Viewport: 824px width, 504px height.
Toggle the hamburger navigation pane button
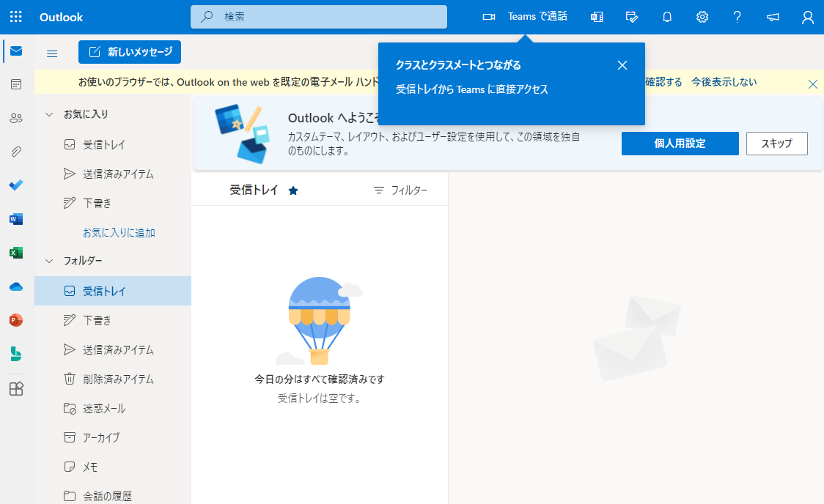click(x=52, y=53)
